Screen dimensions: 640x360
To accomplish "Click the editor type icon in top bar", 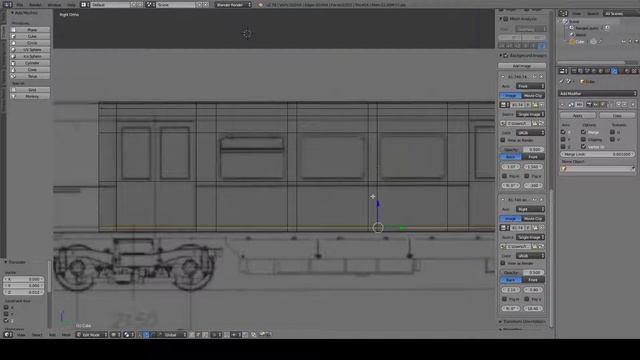I will point(7,4).
